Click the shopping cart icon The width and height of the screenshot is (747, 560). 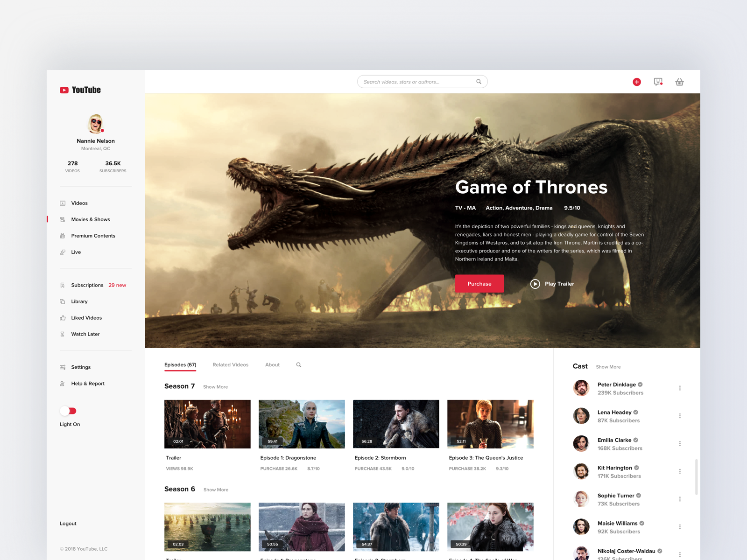point(680,82)
